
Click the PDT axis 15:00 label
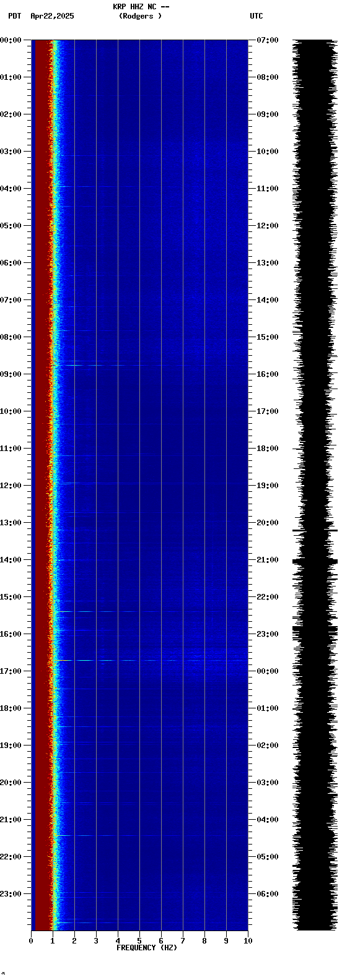pyautogui.click(x=11, y=597)
